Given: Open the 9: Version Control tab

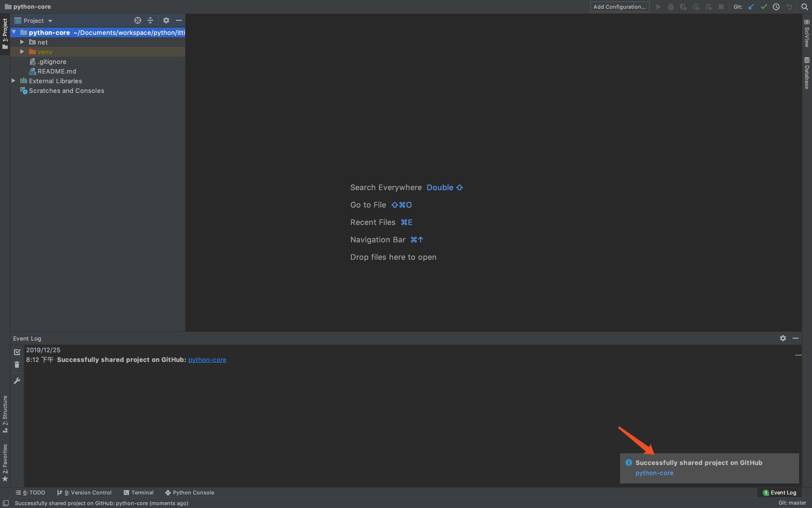Looking at the screenshot, I should tap(84, 493).
